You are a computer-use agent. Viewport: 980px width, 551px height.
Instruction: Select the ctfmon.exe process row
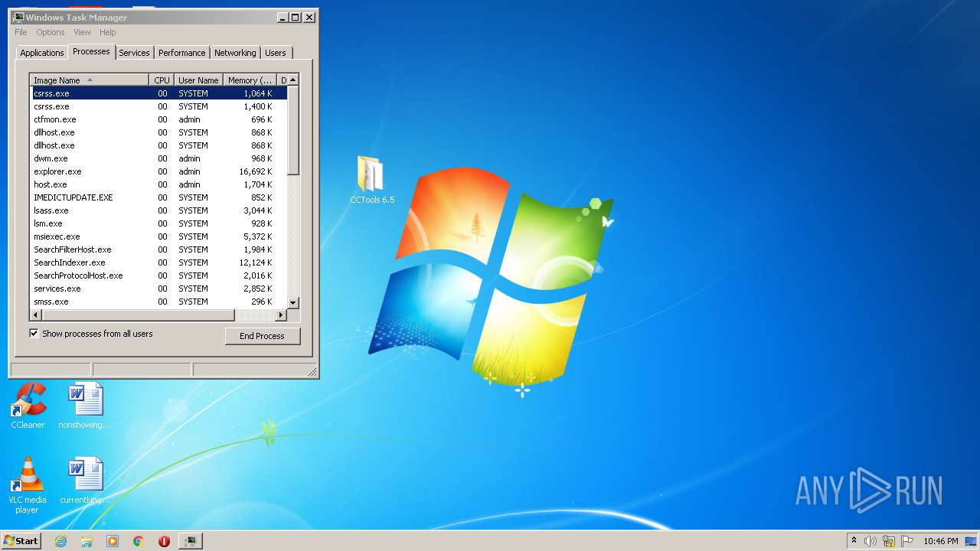pyautogui.click(x=159, y=119)
